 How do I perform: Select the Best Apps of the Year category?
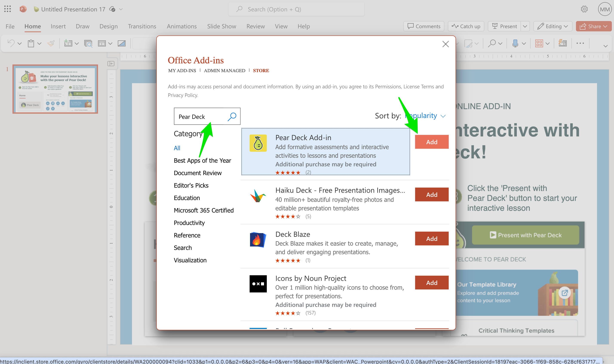click(202, 161)
